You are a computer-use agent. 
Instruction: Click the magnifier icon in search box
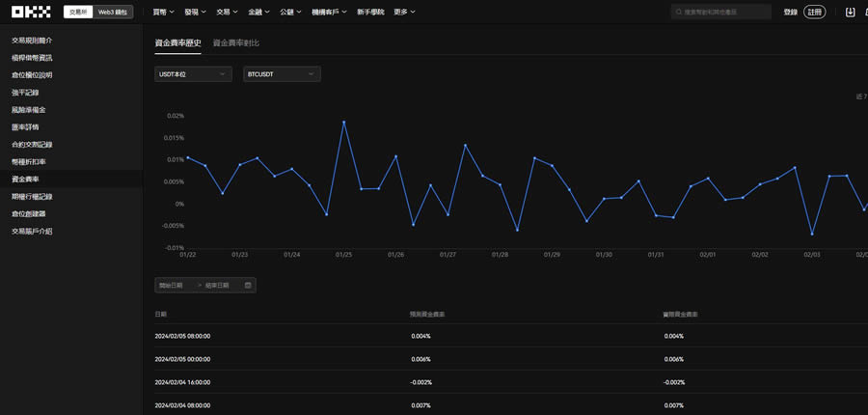677,13
